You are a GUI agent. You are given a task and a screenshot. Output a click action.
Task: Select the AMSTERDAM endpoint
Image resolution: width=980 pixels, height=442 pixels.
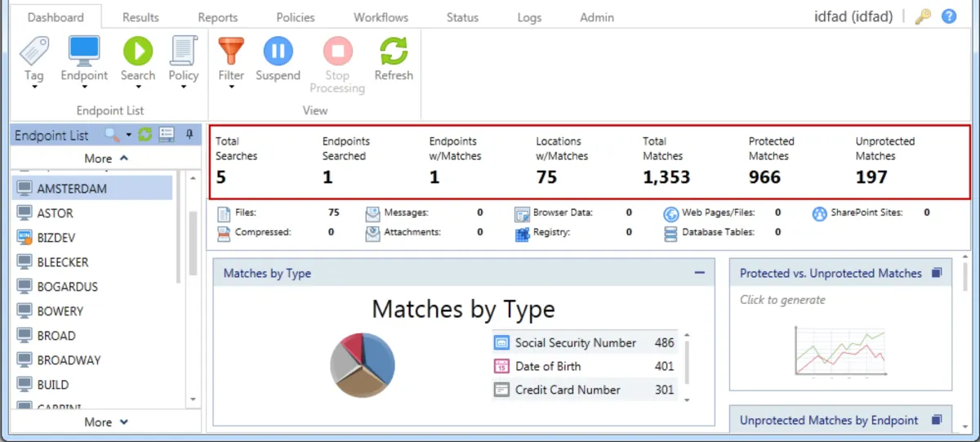click(92, 189)
